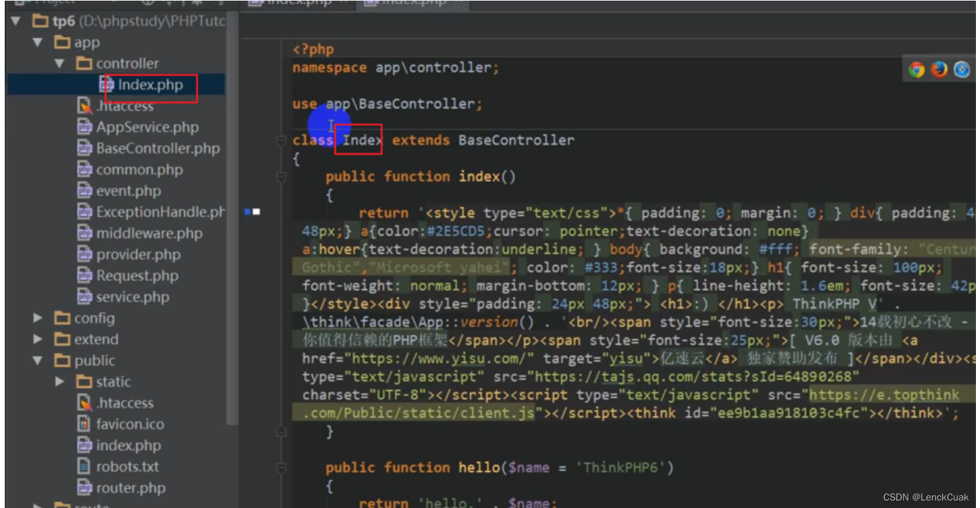This screenshot has height=508, width=980.
Task: Expand the static folder tree arrow
Action: (x=59, y=382)
